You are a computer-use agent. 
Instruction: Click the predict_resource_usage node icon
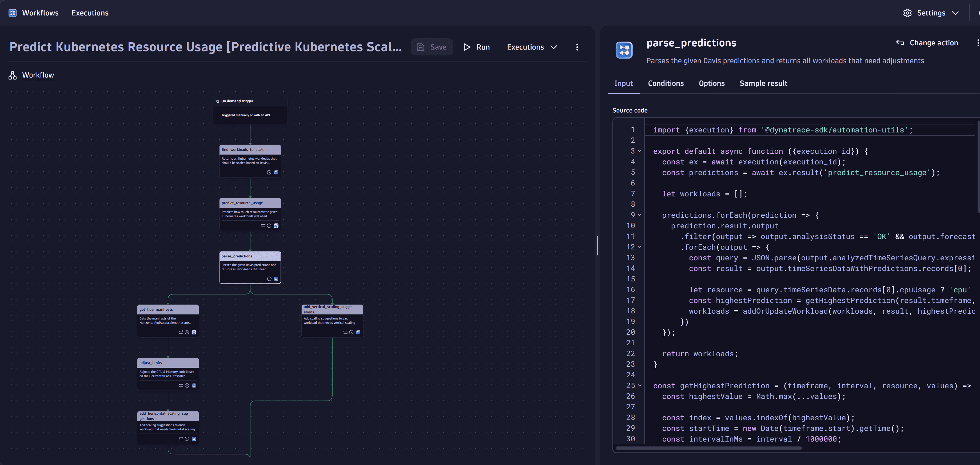point(276,225)
